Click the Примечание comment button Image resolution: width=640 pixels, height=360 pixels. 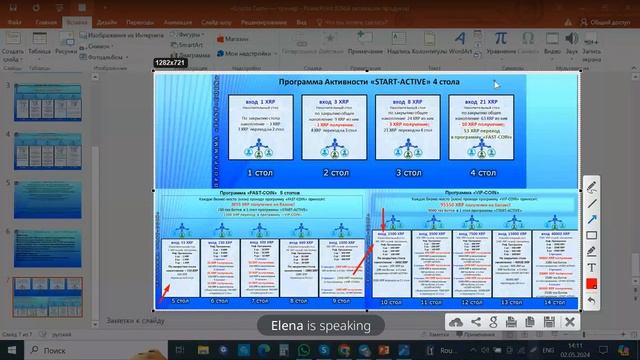(365, 44)
